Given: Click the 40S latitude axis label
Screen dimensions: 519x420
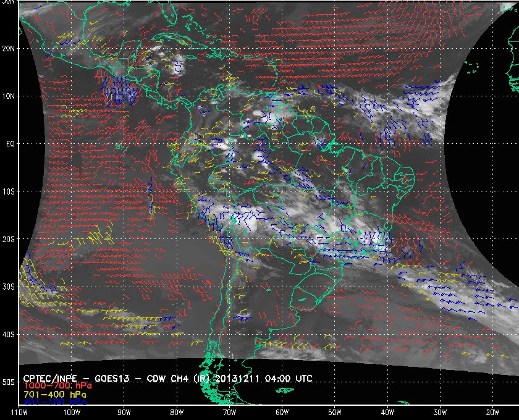Looking at the screenshot, I should [8, 335].
